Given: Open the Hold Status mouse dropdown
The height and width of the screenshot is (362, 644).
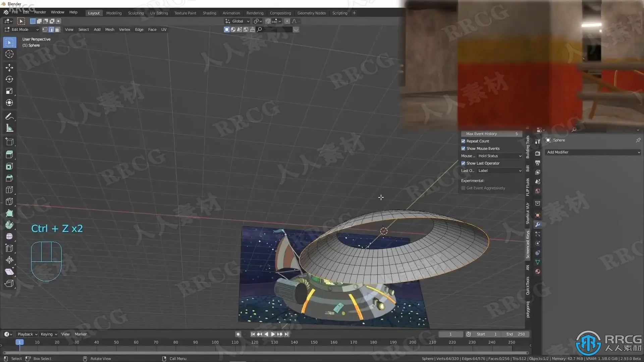Looking at the screenshot, I should (x=499, y=156).
